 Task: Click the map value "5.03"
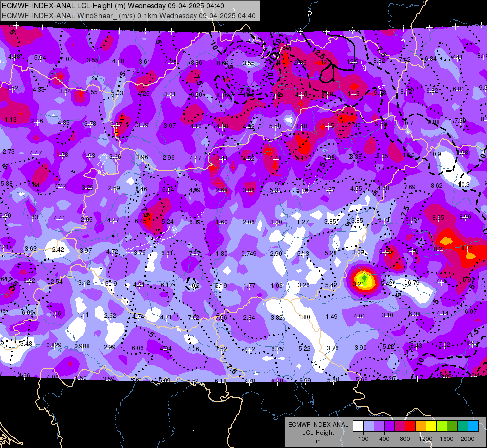point(117,93)
